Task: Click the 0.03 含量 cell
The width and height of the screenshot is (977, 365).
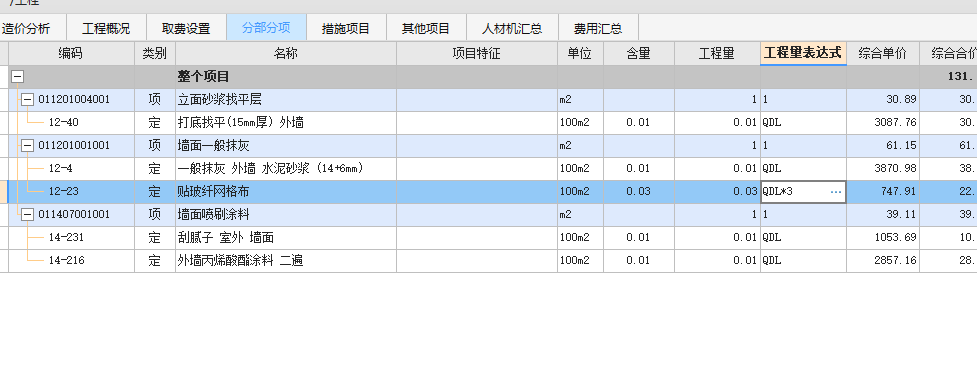Action: point(639,192)
